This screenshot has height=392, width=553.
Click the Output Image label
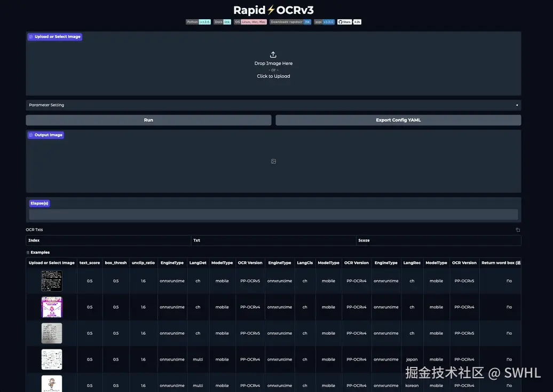coord(46,135)
